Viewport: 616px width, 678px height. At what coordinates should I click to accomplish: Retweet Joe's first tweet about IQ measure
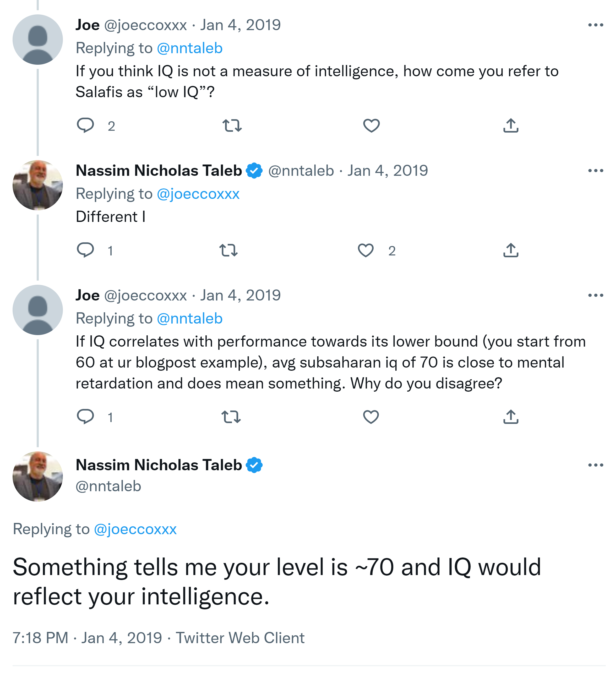(x=232, y=125)
